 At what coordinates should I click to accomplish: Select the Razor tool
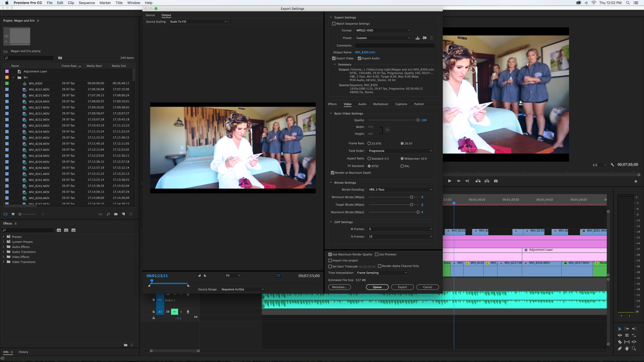tap(620, 342)
